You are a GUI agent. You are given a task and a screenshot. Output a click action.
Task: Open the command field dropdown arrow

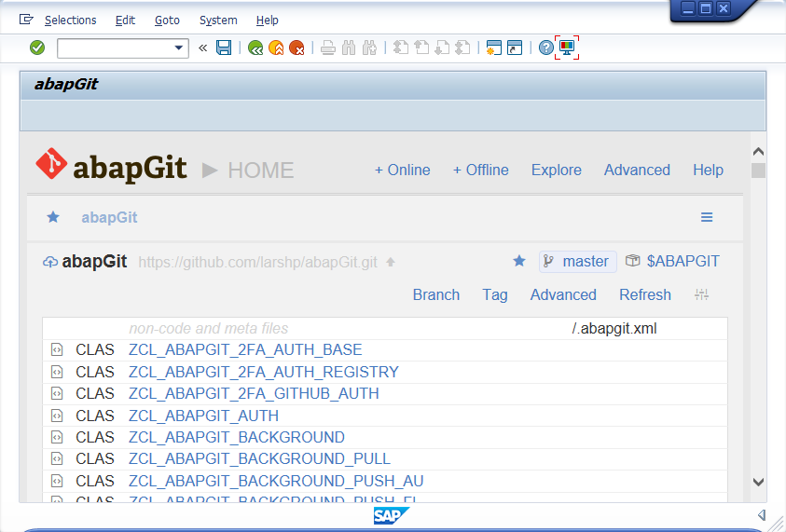(x=178, y=48)
